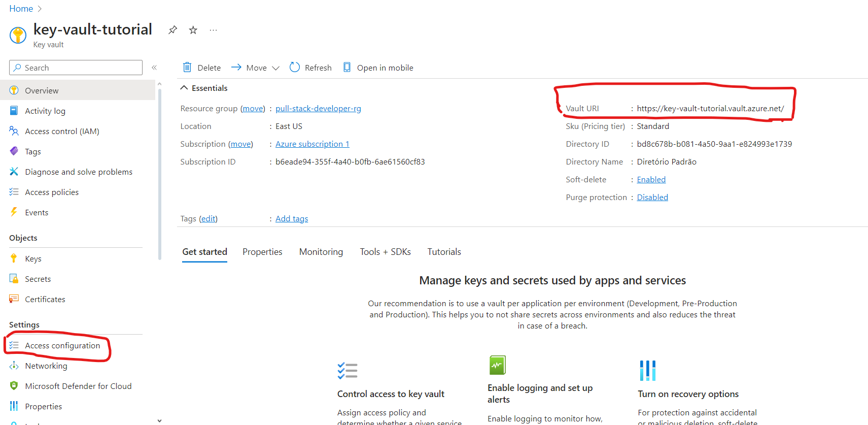Click the Access configuration checklist icon

[x=14, y=345]
